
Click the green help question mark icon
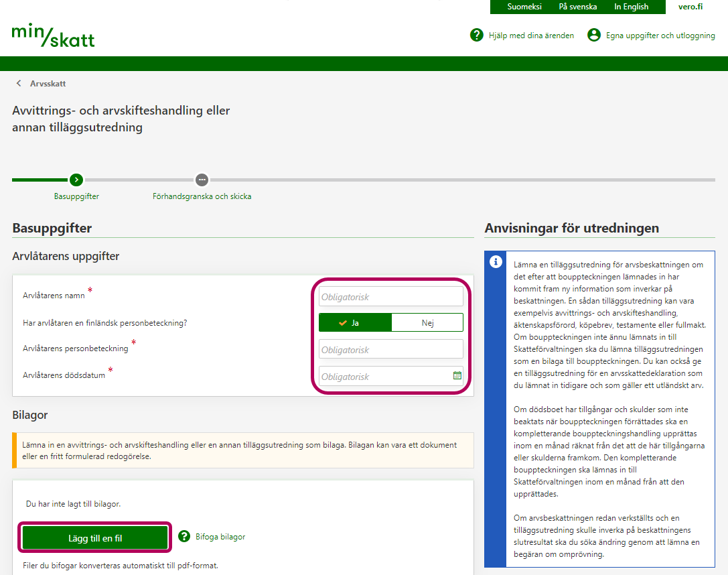pos(477,35)
